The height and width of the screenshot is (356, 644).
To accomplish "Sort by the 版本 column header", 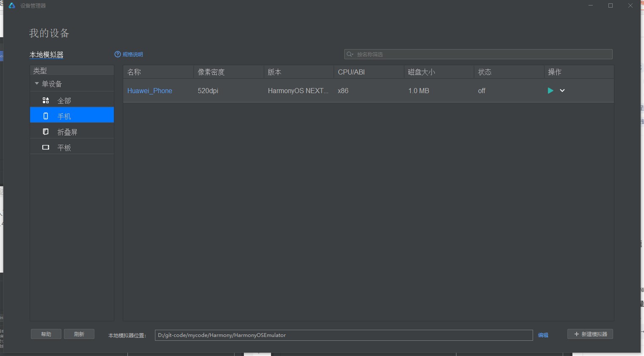I will (299, 72).
